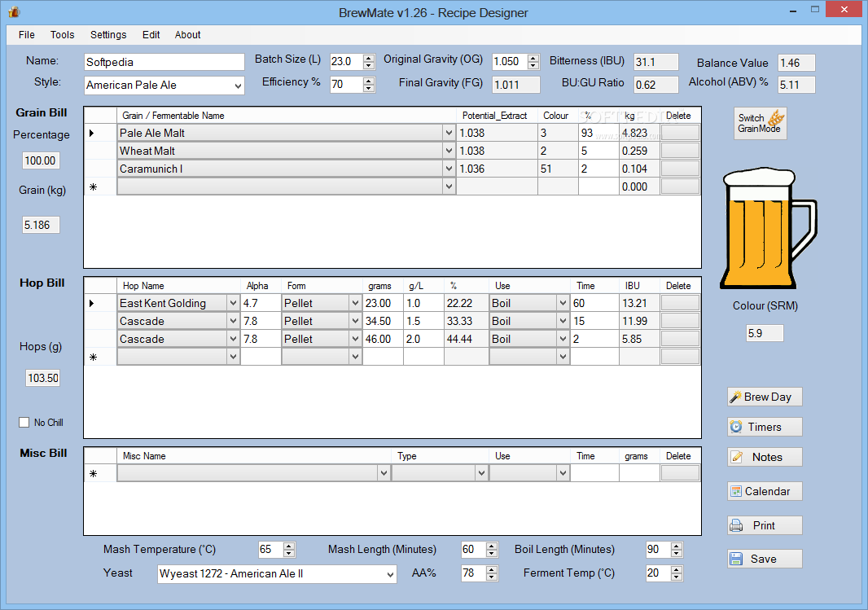This screenshot has width=868, height=610.
Task: Click the Balance Value field
Action: click(x=796, y=63)
